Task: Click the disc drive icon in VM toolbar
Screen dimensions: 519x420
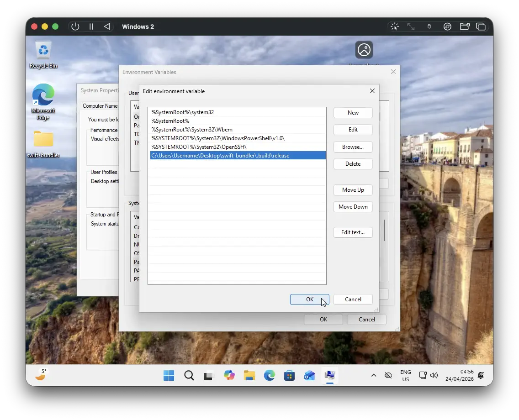Action: pos(447,26)
